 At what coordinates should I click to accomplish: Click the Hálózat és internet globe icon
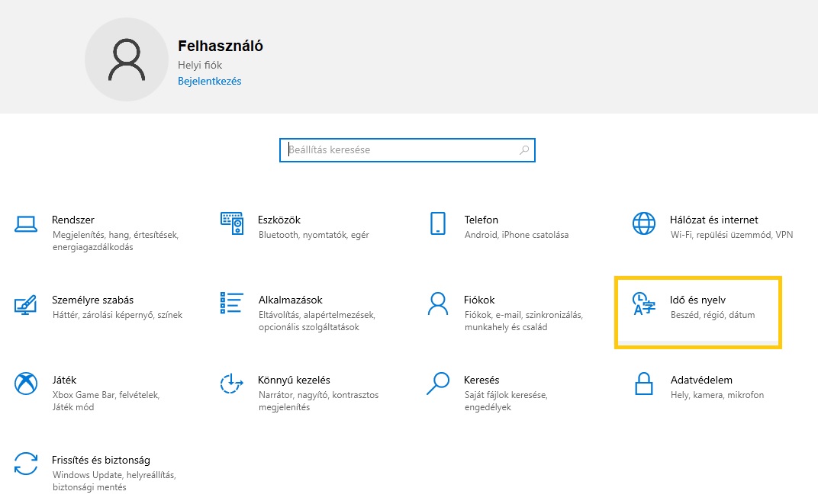pyautogui.click(x=643, y=223)
